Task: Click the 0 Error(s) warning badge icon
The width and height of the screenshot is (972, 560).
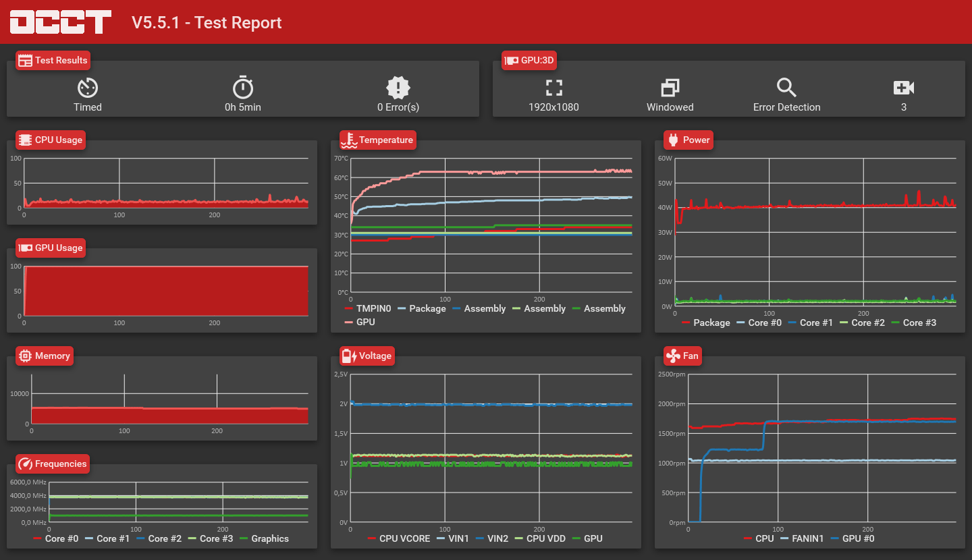Action: pos(398,88)
